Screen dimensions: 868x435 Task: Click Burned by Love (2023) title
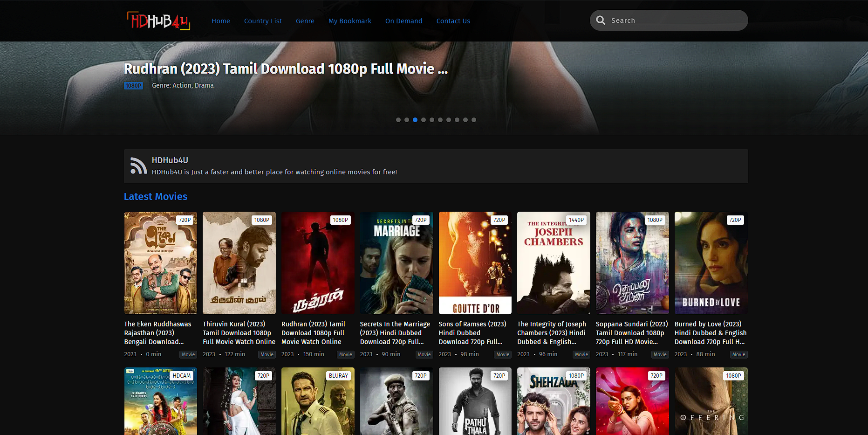click(x=711, y=333)
